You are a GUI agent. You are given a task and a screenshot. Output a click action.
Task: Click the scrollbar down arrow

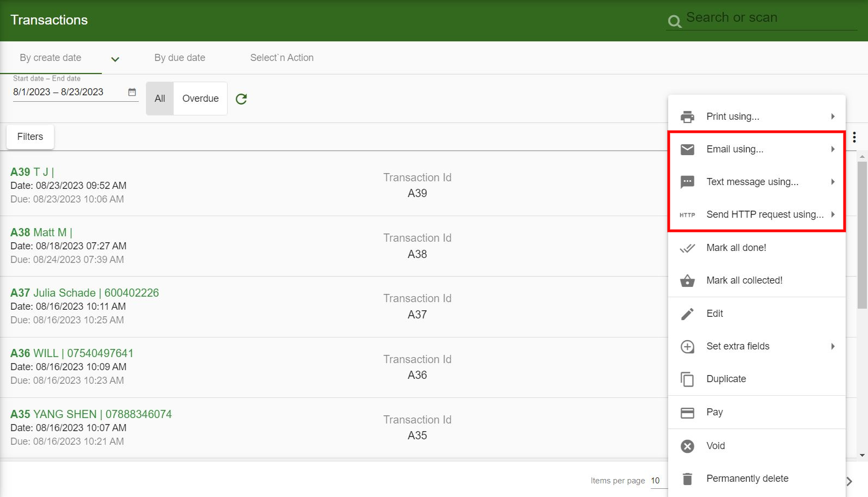[x=862, y=455]
